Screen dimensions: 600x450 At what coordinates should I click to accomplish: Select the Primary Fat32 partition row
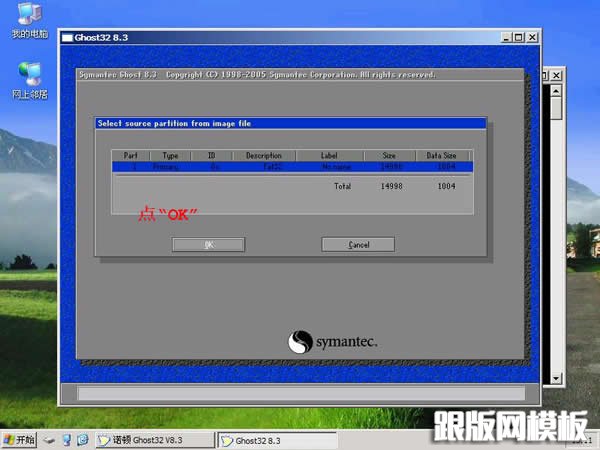pyautogui.click(x=292, y=167)
